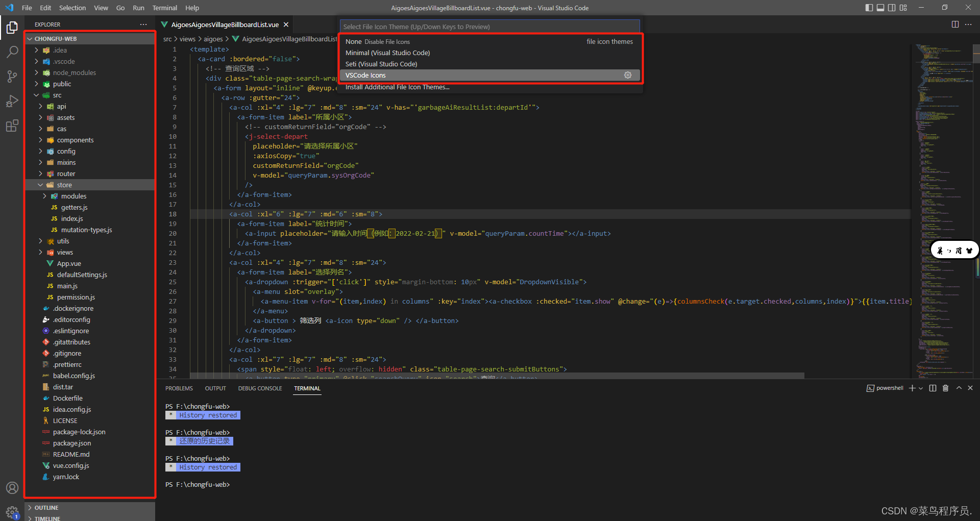The height and width of the screenshot is (521, 980).
Task: Close the terminal panel
Action: (x=970, y=388)
